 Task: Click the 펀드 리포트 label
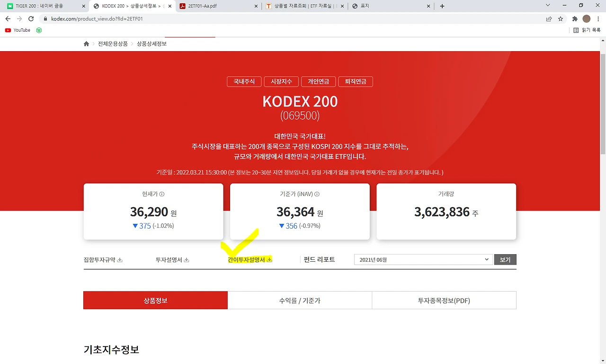pyautogui.click(x=319, y=259)
